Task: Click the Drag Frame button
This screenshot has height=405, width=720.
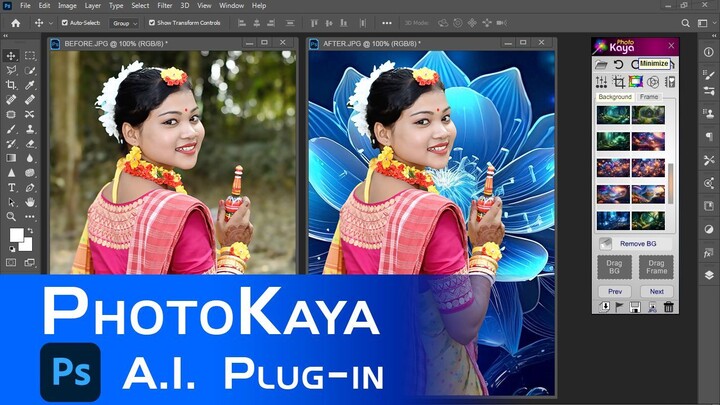Action: (x=656, y=267)
